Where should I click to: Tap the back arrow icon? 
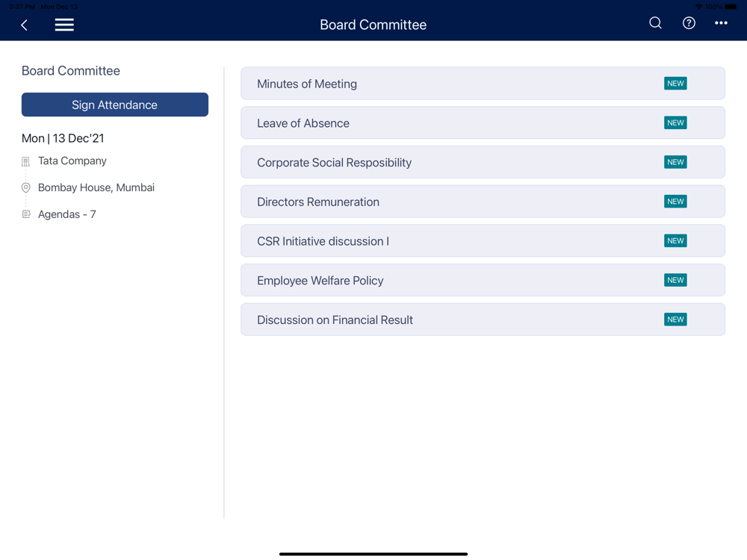(x=24, y=25)
